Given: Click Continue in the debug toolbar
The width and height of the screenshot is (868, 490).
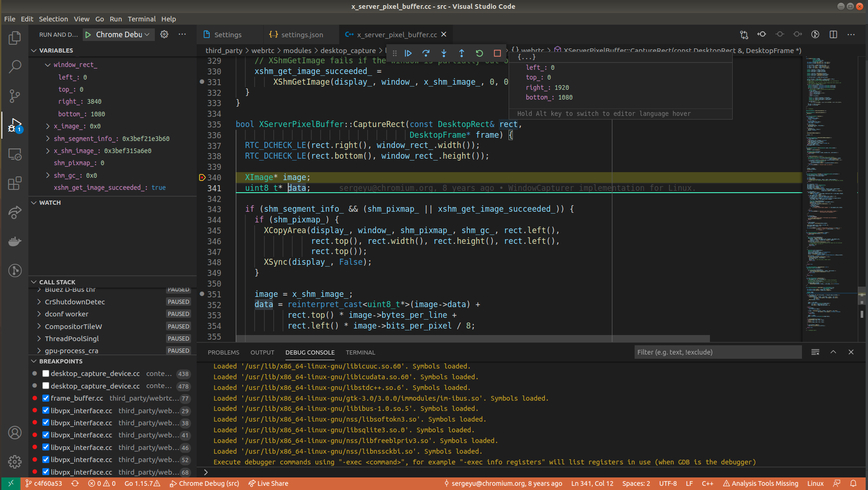Looking at the screenshot, I should [x=408, y=53].
